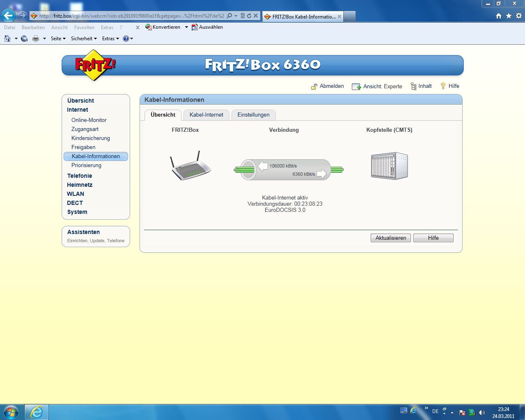525x420 pixels.
Task: Switch to the Einstellungen tab
Action: point(253,115)
